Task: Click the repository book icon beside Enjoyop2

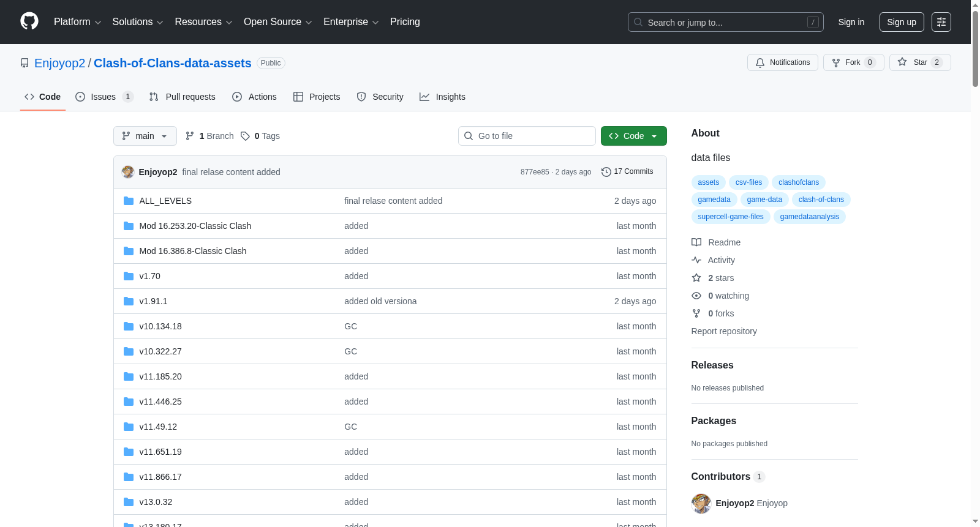Action: tap(24, 63)
